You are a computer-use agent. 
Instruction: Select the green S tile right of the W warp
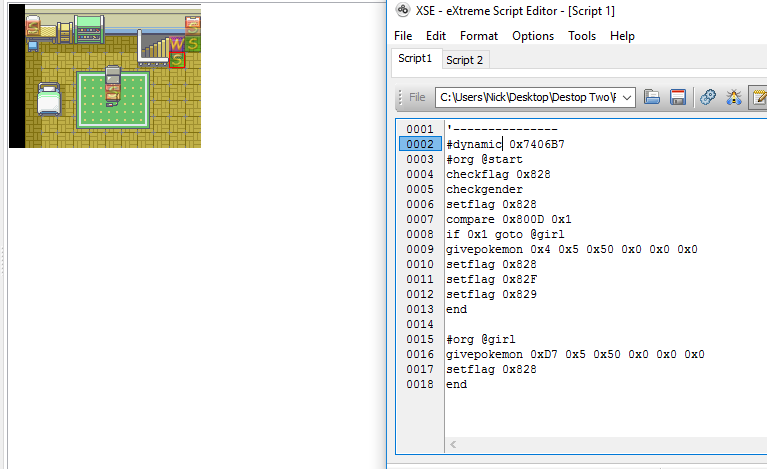pos(193,44)
